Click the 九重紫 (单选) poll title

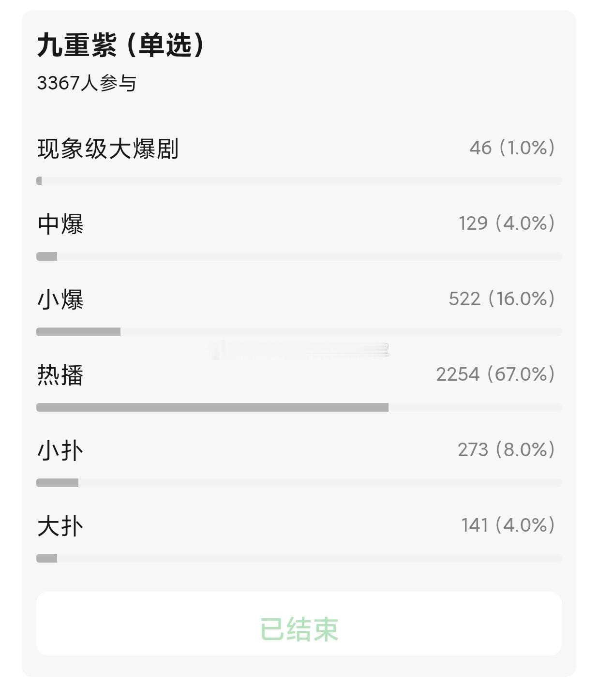[x=121, y=45]
